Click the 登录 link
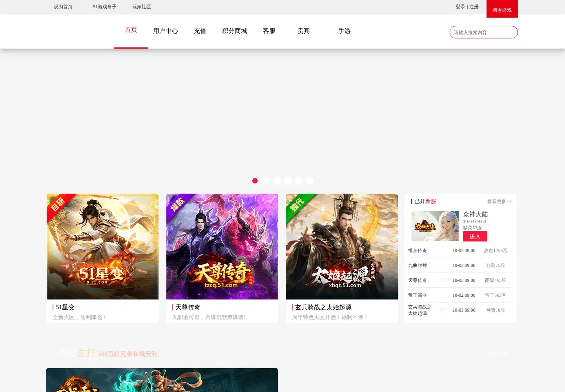565x392 pixels. (460, 7)
